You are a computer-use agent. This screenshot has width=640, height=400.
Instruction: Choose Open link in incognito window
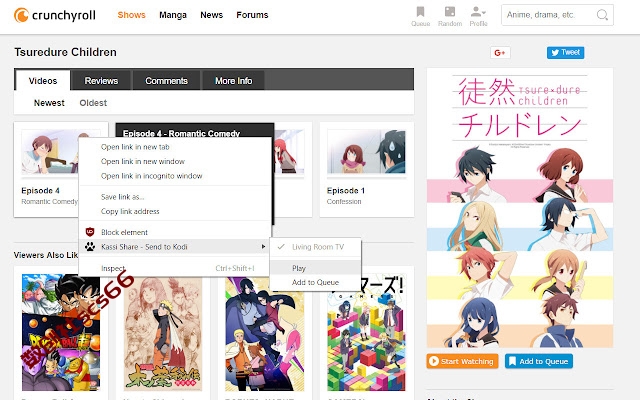point(175,176)
